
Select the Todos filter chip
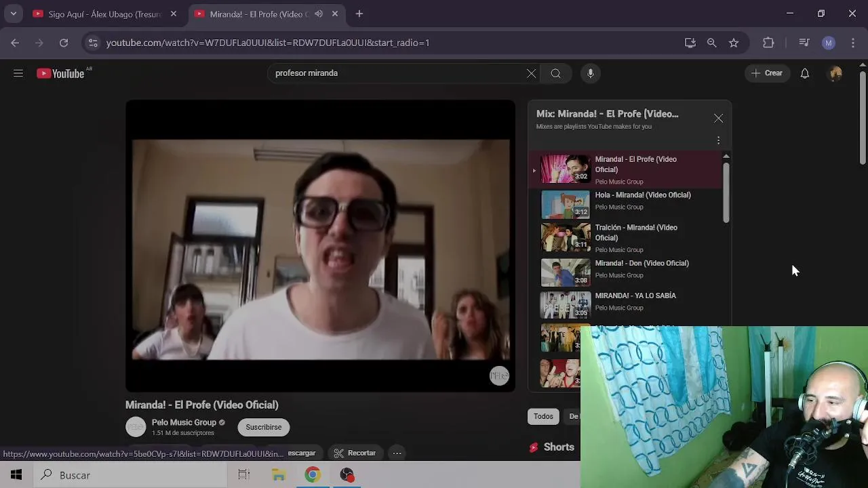543,416
